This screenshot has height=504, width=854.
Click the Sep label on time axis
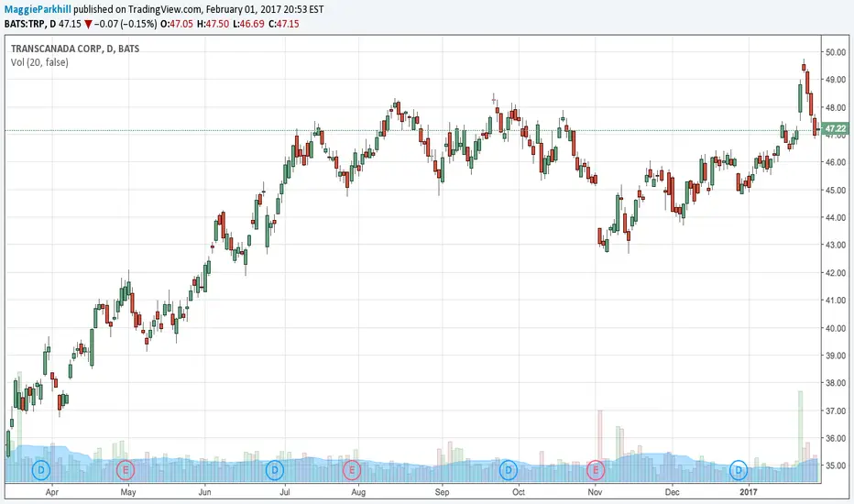pyautogui.click(x=442, y=493)
